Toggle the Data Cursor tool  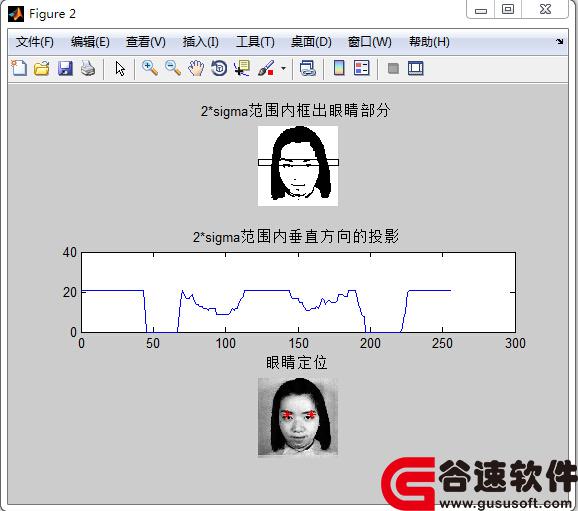tap(242, 69)
